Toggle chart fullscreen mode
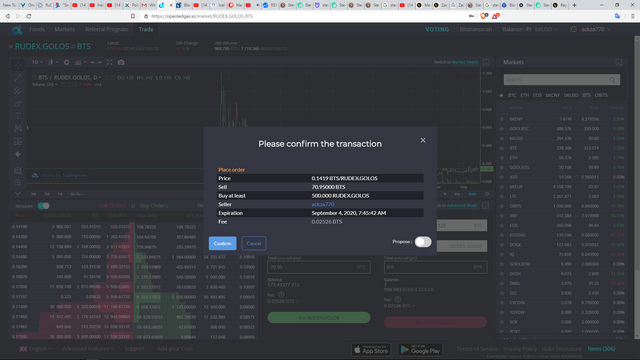This screenshot has height=360, width=640. (x=109, y=62)
